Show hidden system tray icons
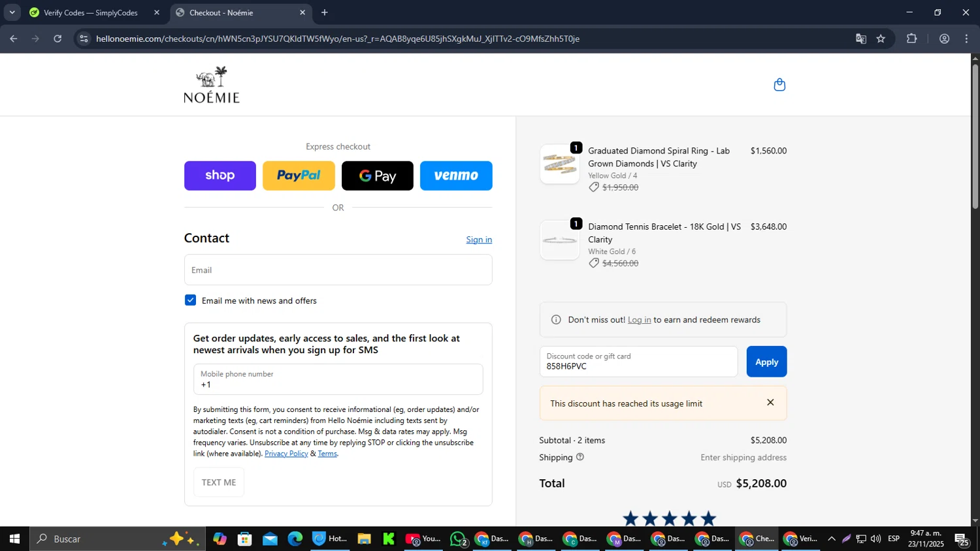The width and height of the screenshot is (980, 551). [832, 539]
